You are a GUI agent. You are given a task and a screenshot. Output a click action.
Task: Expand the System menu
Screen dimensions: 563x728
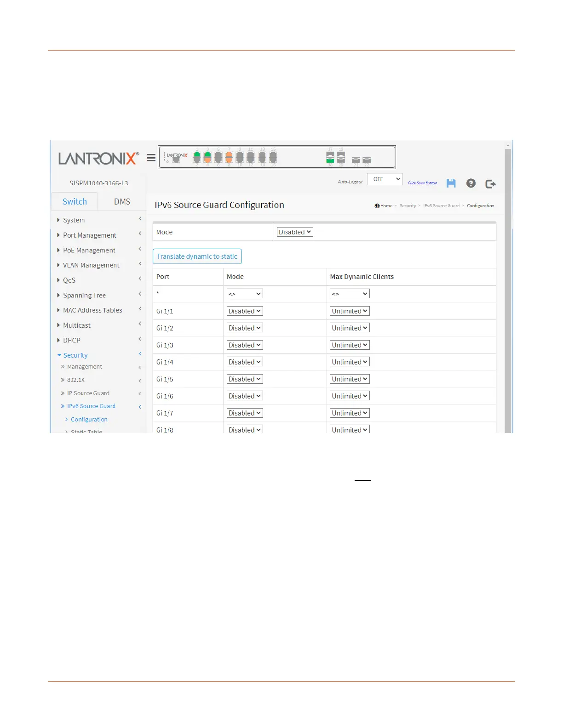pyautogui.click(x=74, y=220)
